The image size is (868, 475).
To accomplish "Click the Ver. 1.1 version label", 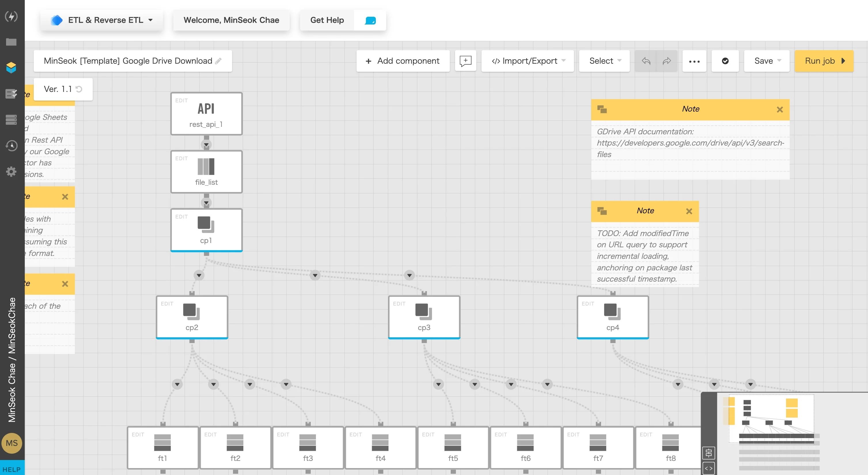I will (x=58, y=89).
